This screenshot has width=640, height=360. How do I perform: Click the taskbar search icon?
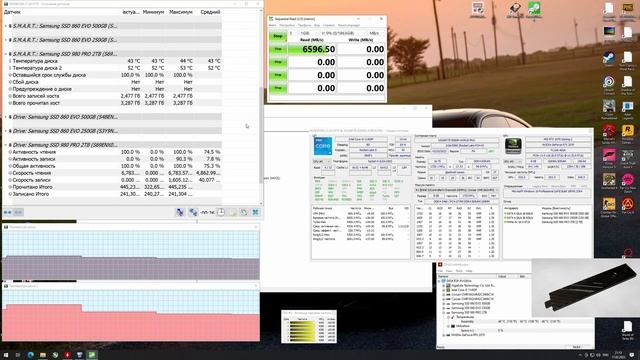coord(18,355)
